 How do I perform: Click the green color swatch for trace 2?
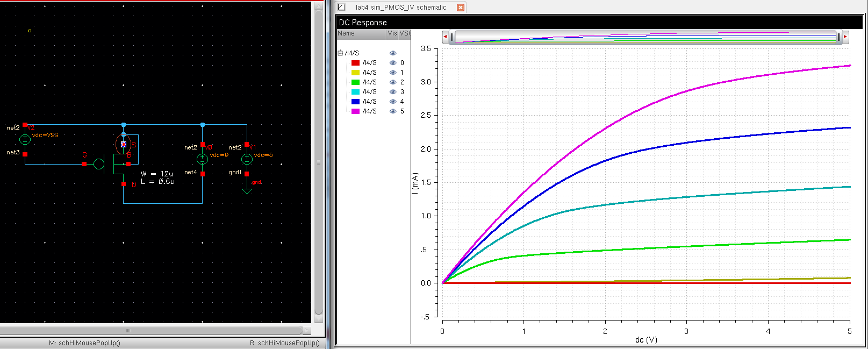point(355,82)
